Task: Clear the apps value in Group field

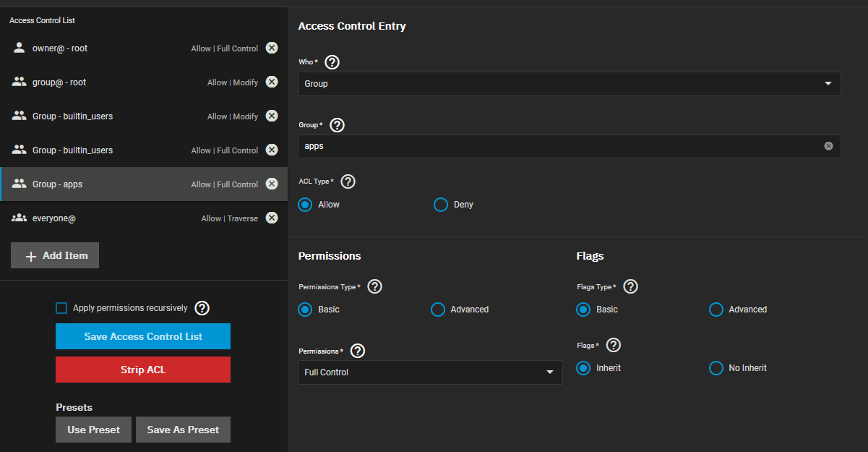Action: (828, 145)
